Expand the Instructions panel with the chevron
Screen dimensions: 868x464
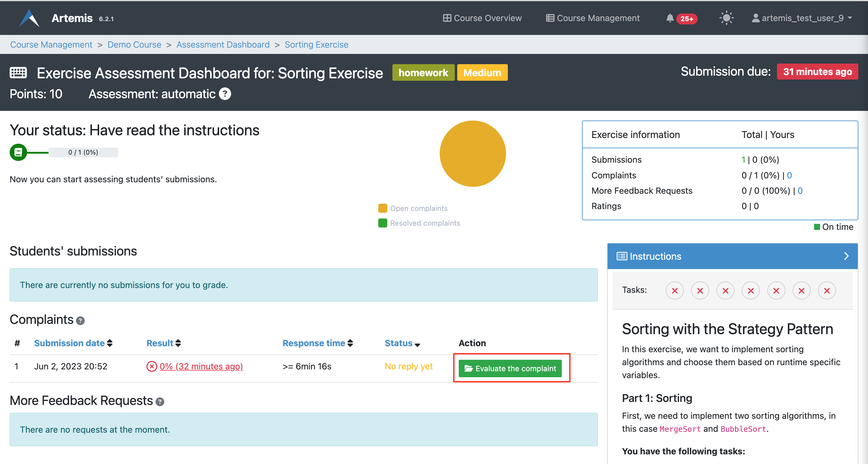click(x=846, y=256)
